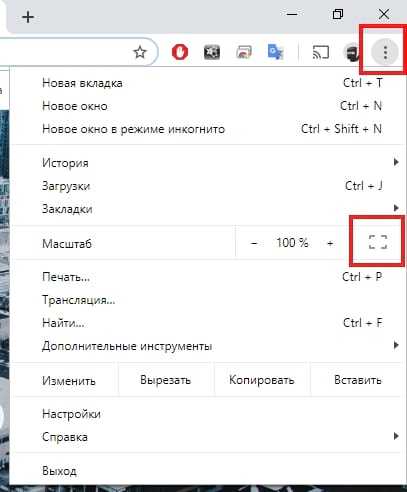This screenshot has height=492, width=407.
Task: Click the Копировать button
Action: coord(262,380)
